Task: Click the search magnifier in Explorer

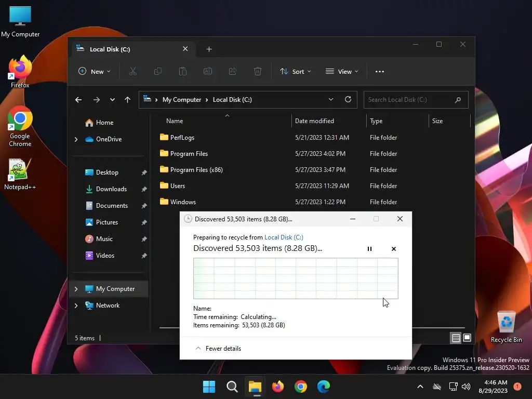Action: point(458,100)
